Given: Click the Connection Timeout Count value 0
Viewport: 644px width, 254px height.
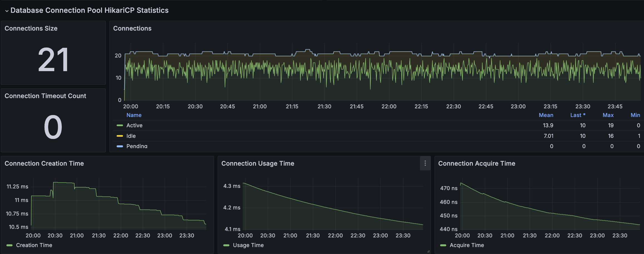Looking at the screenshot, I should point(53,127).
